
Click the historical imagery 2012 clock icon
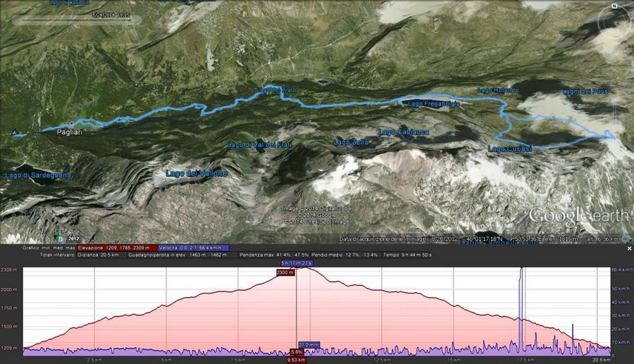(59, 239)
